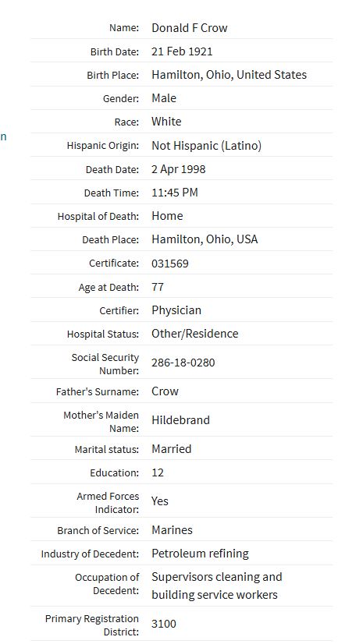Image resolution: width=338 pixels, height=644 pixels.
Task: Click the death date 2 Apr 1998
Action: pos(179,169)
